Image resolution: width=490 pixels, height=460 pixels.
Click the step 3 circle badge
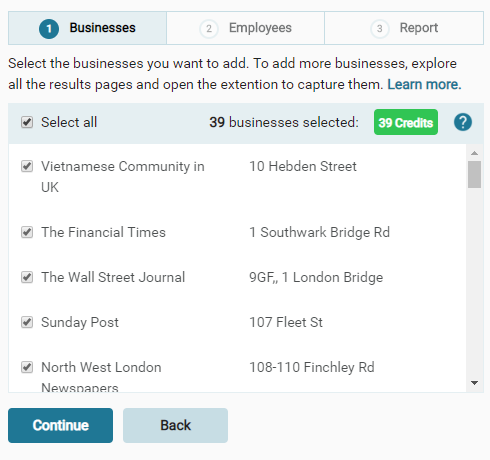pyautogui.click(x=379, y=29)
